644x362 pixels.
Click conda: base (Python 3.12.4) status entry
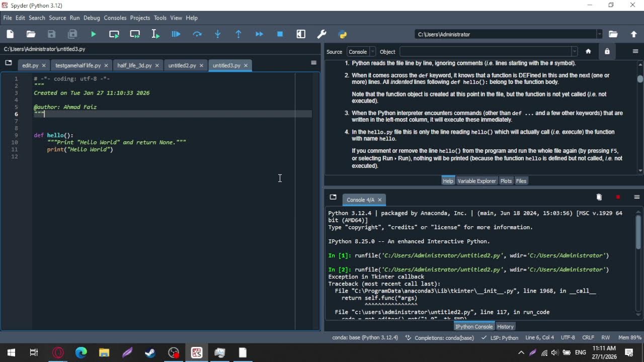[x=365, y=337]
